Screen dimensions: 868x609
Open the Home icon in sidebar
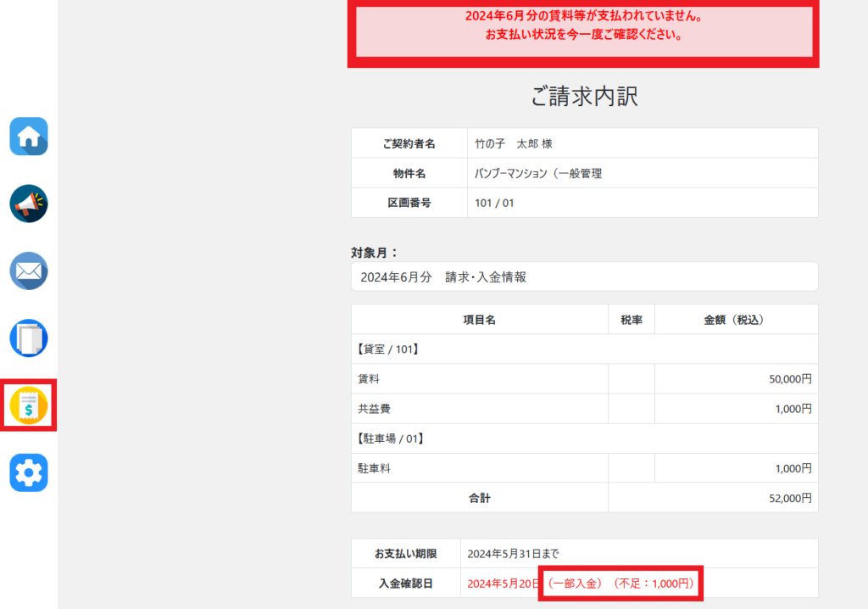point(29,137)
